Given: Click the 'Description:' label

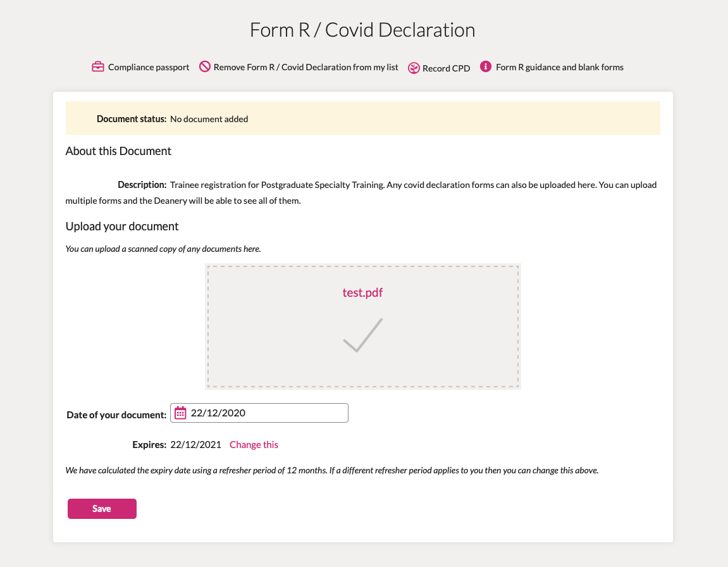Looking at the screenshot, I should click(x=142, y=185).
